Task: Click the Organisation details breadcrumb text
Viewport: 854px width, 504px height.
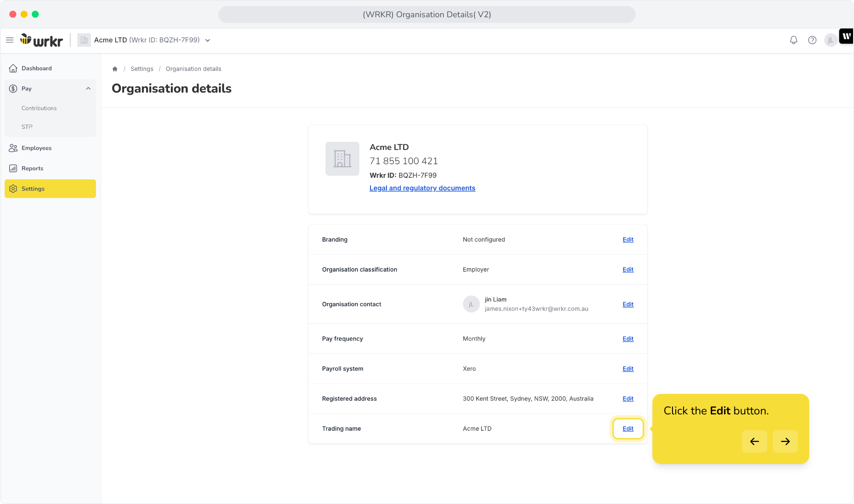Action: click(194, 69)
